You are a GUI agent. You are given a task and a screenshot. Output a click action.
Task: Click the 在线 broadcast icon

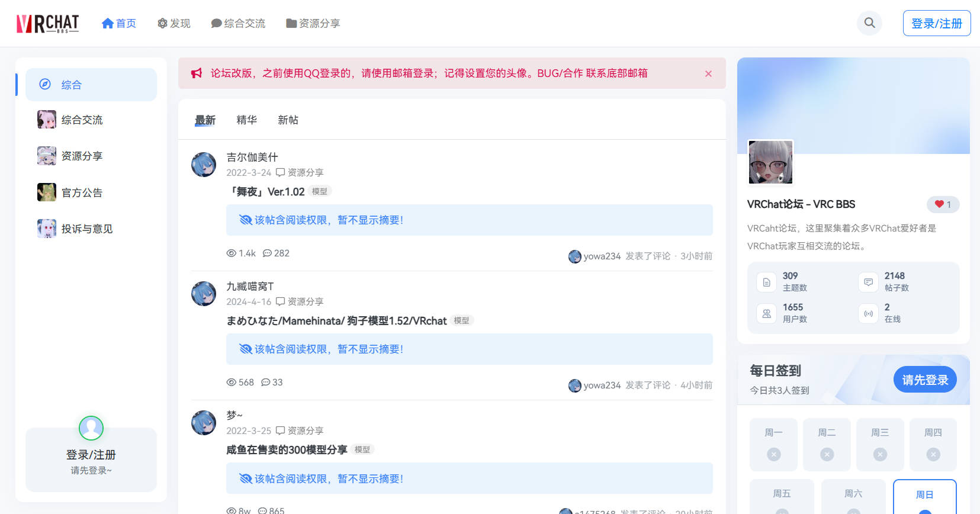click(x=868, y=313)
